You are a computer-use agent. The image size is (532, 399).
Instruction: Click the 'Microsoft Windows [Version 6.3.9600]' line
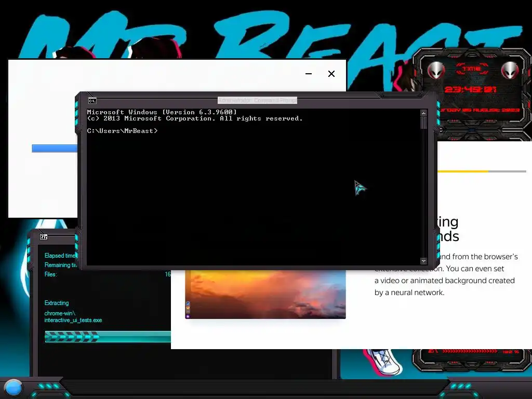click(162, 112)
